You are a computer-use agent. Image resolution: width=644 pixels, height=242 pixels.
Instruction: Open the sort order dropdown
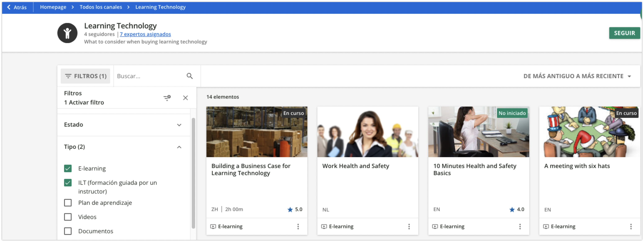pyautogui.click(x=577, y=76)
